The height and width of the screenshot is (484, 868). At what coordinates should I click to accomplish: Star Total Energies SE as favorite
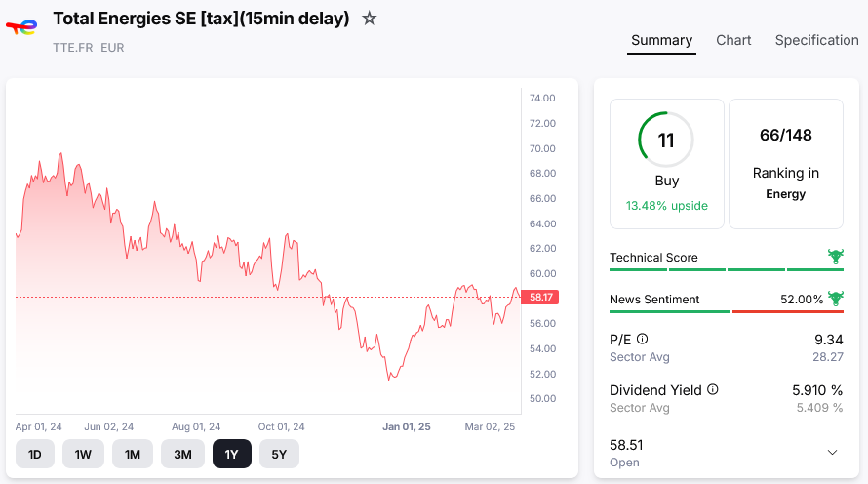(370, 19)
